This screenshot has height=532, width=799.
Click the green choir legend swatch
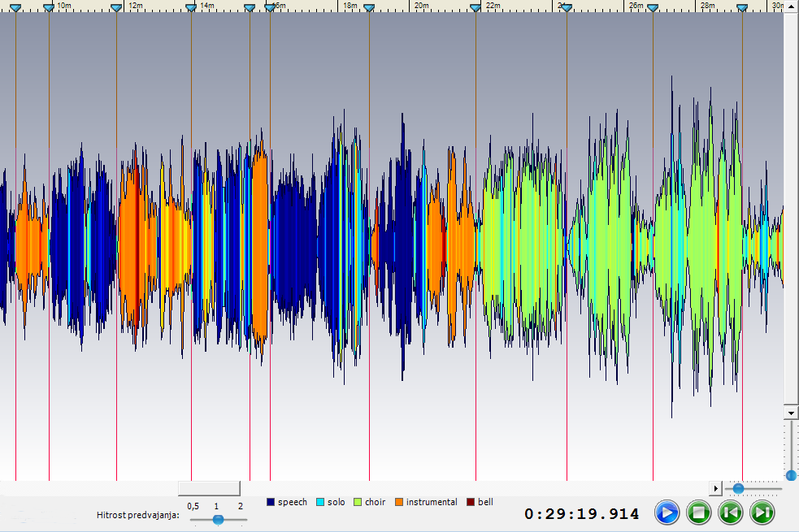click(x=357, y=502)
